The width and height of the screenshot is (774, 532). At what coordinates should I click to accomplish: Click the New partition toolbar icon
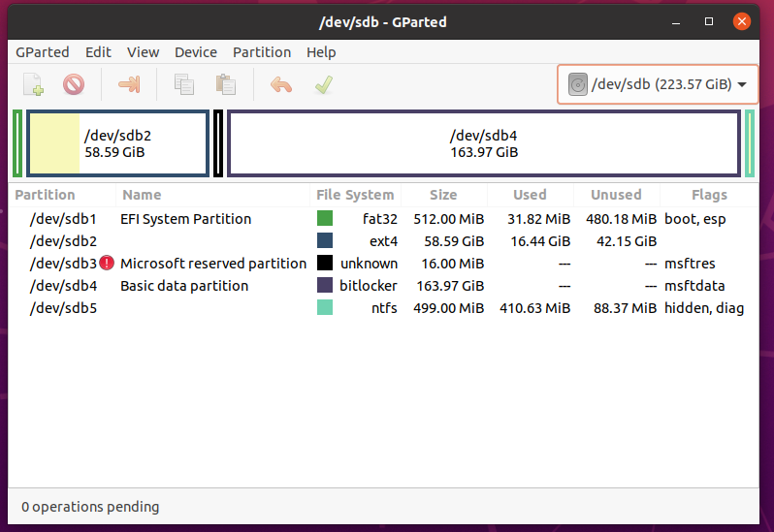tap(33, 85)
